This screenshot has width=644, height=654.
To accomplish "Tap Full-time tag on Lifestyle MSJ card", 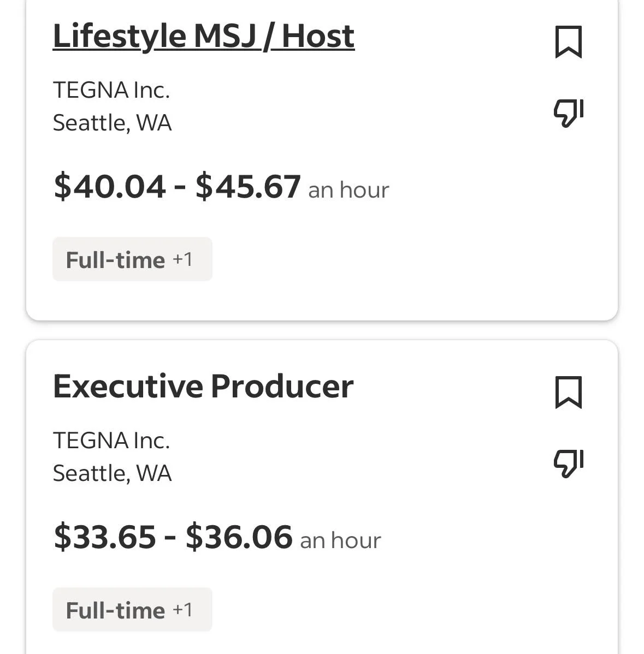I will pyautogui.click(x=115, y=260).
